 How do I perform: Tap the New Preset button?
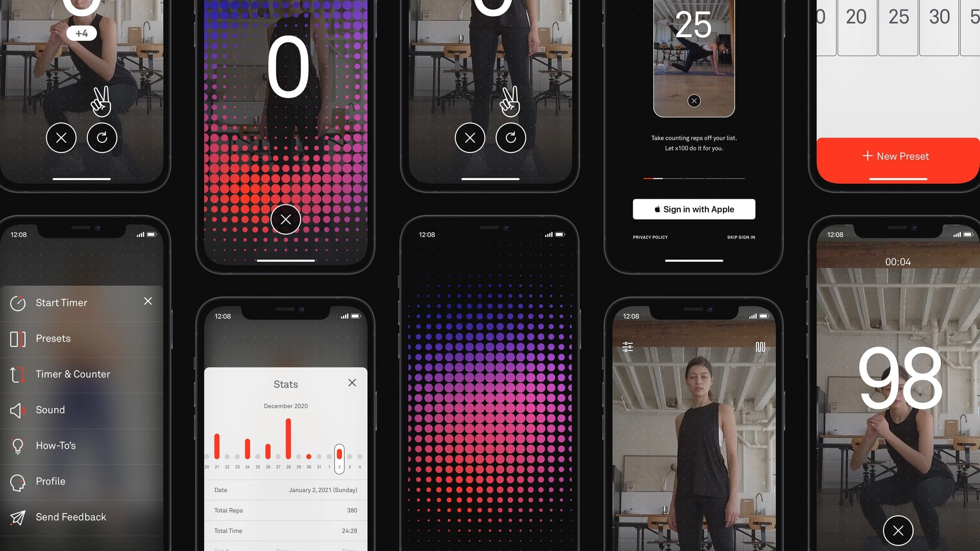coord(896,156)
